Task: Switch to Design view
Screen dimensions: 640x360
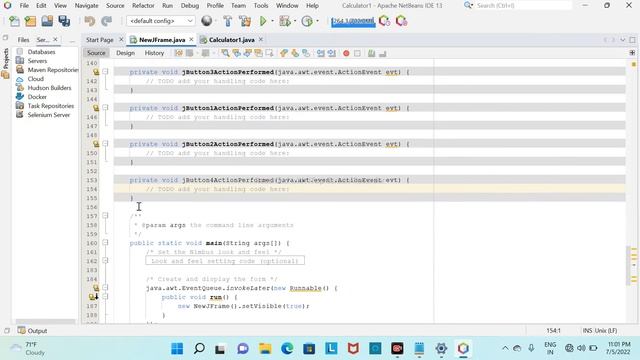Action: tap(125, 53)
